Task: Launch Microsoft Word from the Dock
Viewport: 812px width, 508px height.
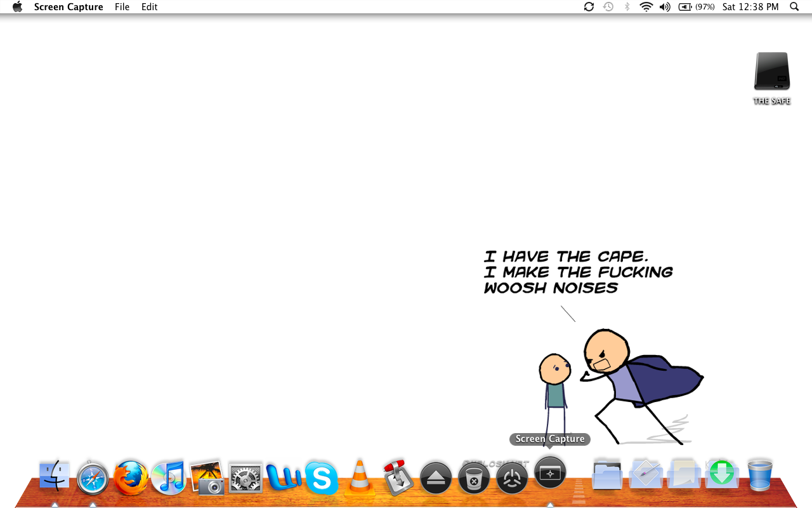Action: coord(284,478)
